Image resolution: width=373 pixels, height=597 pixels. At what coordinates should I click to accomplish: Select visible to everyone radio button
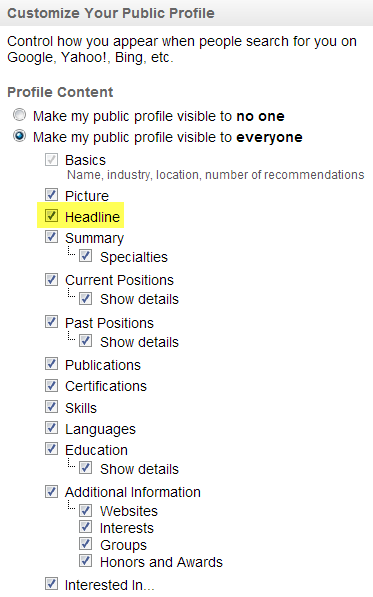tap(19, 136)
